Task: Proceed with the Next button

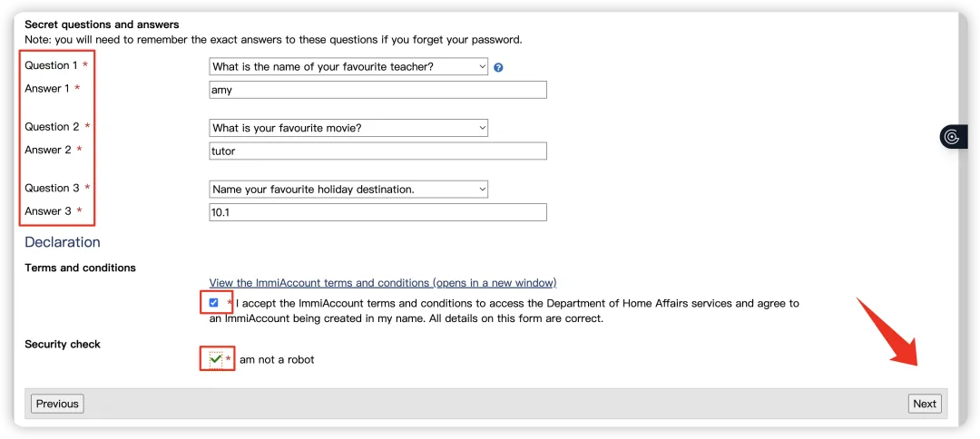Action: [925, 404]
